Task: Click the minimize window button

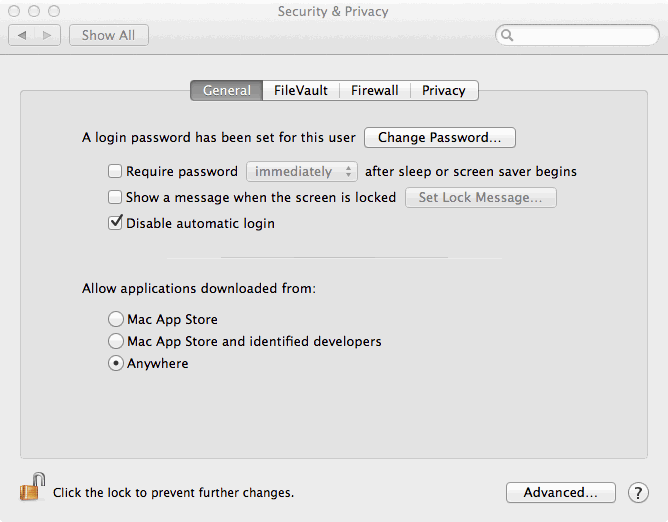Action: click(x=34, y=11)
